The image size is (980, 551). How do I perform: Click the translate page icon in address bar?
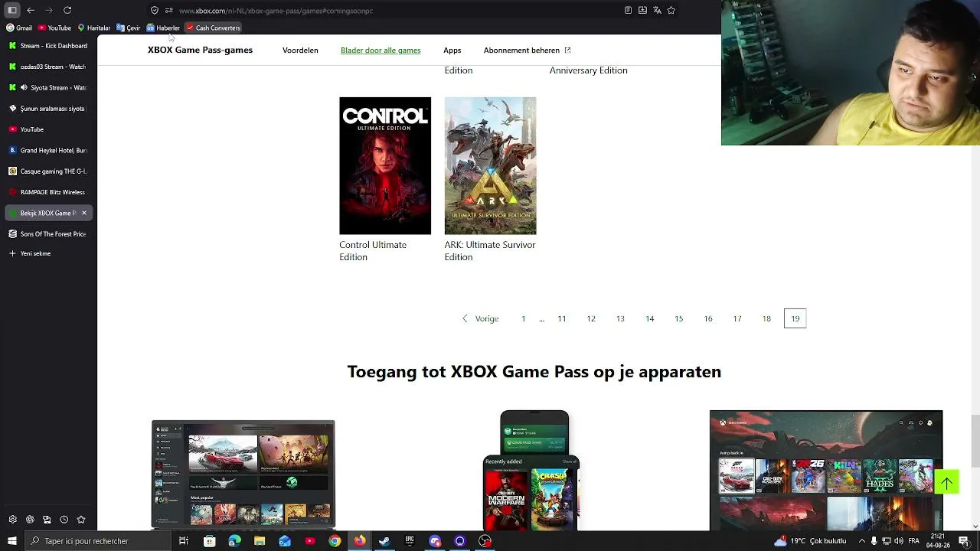[x=657, y=10]
